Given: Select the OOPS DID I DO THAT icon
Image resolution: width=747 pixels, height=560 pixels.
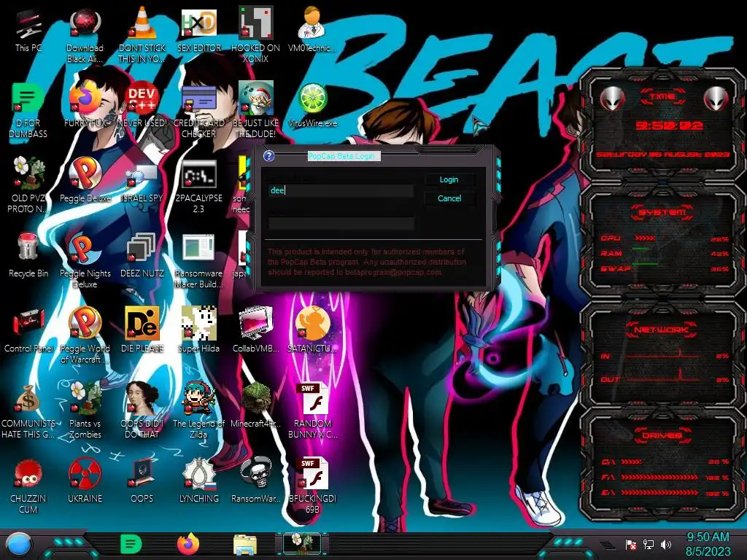Looking at the screenshot, I should [142, 411].
